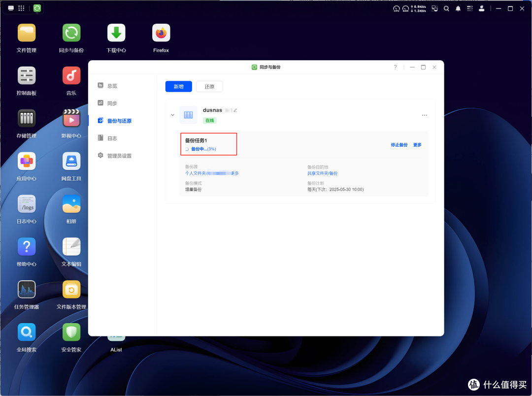Screen dimensions: 532x396
Task: Launch the 相册 app
Action: [x=71, y=204]
